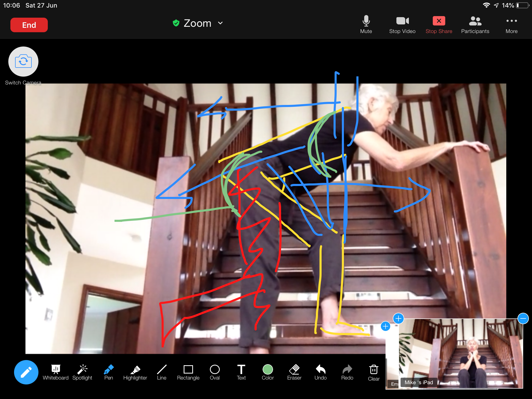Viewport: 532px width, 399px height.
Task: Toggle Stop Video camera
Action: click(402, 24)
